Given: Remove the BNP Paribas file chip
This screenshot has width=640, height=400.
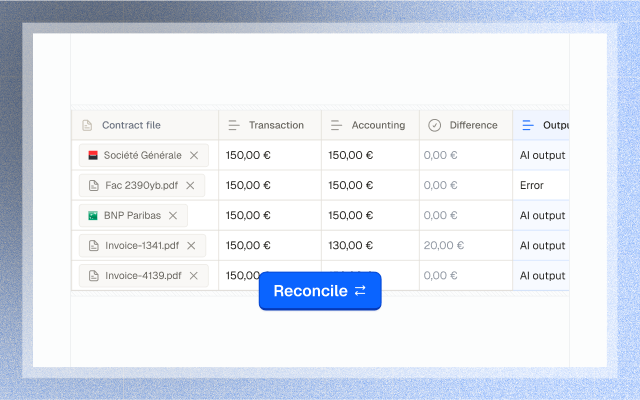Looking at the screenshot, I should pos(173,216).
